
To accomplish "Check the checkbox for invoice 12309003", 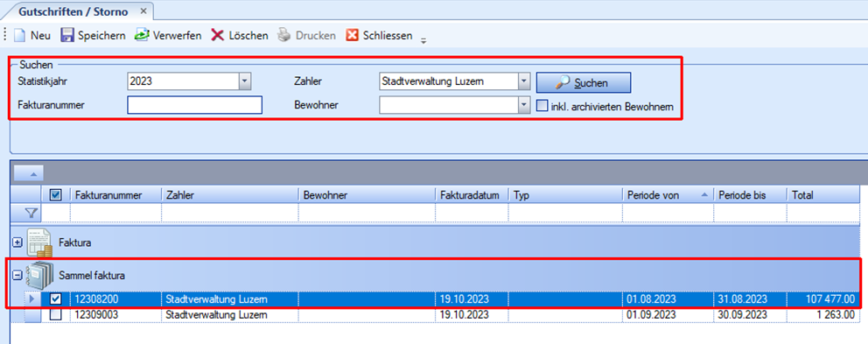I will pos(56,314).
